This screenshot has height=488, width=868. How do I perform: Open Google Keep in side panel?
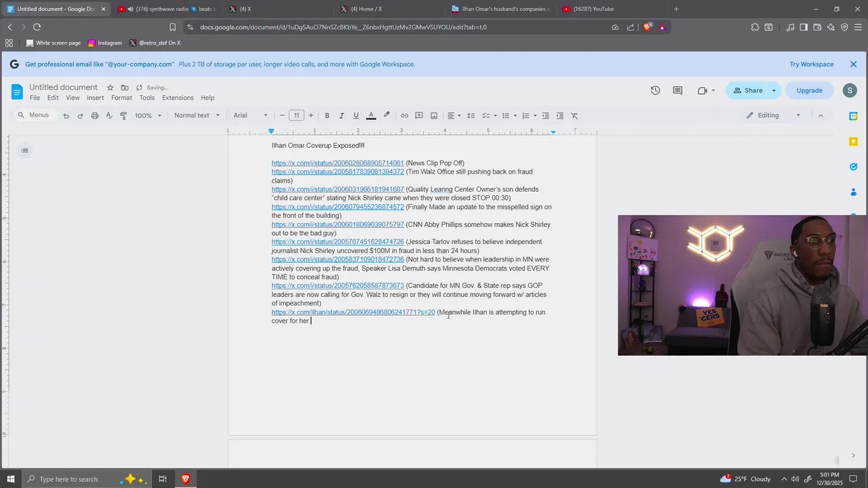point(854,141)
